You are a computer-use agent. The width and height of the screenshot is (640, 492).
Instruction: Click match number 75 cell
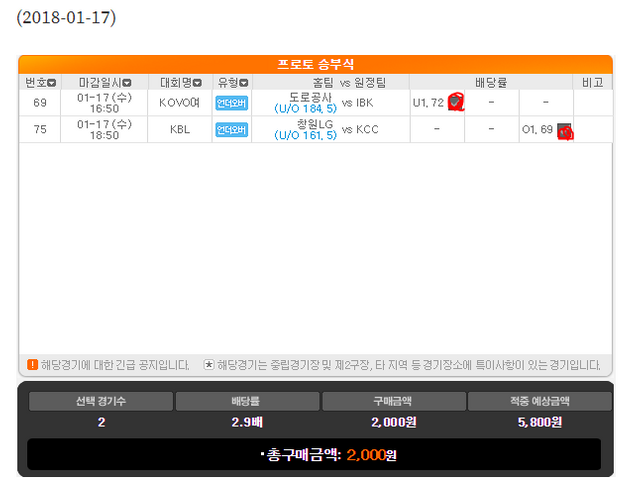coord(40,129)
